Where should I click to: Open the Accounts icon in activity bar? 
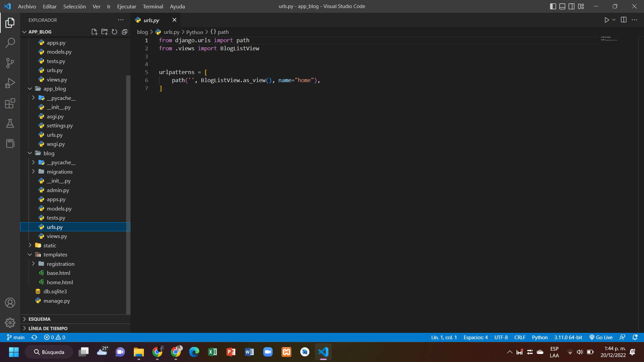(x=10, y=303)
